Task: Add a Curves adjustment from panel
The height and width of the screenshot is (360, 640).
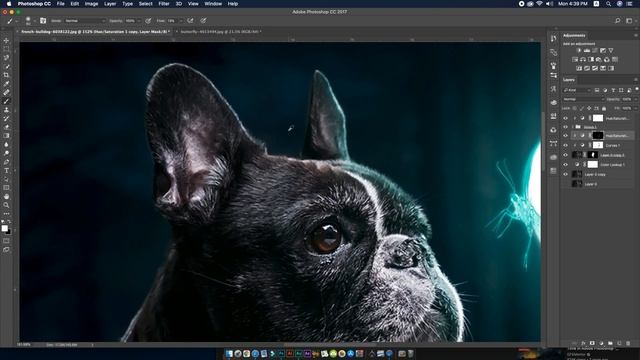Action: 595,51
